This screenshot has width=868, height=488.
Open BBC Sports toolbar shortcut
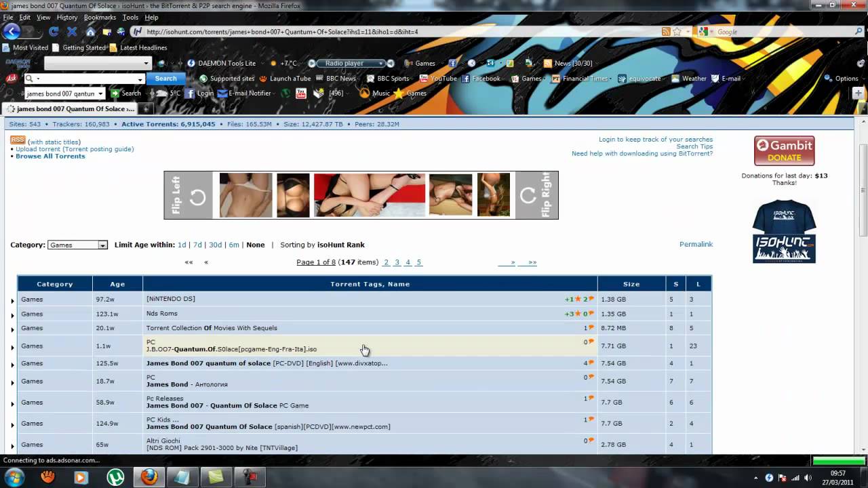tap(387, 79)
